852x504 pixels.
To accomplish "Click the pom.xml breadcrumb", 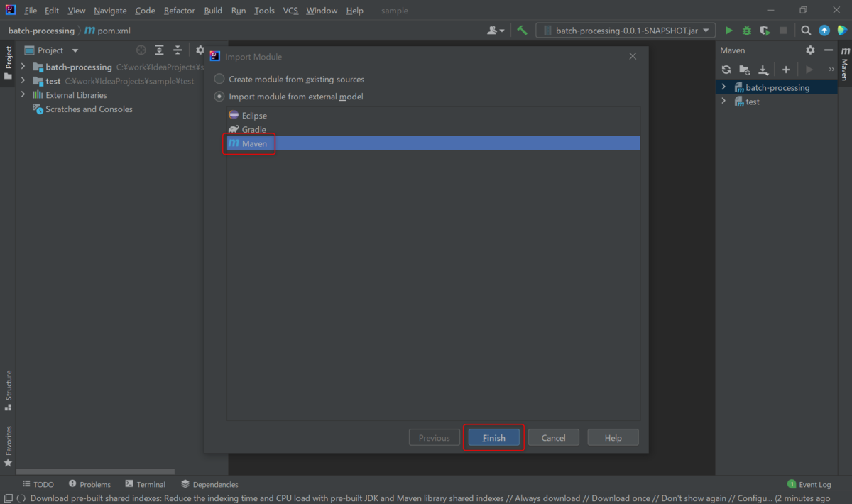I will click(108, 31).
